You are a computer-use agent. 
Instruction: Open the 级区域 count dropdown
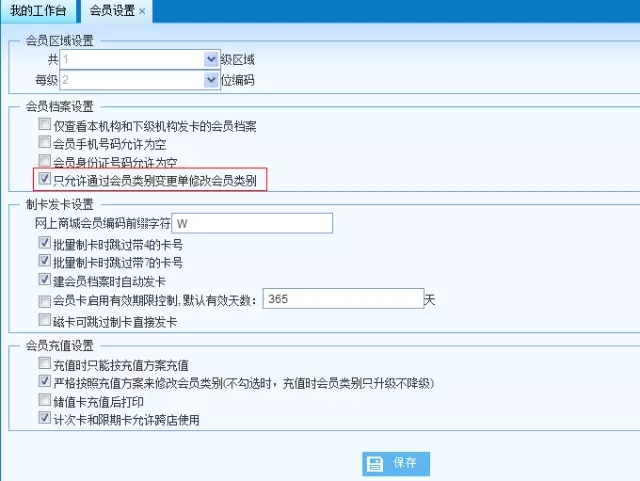(x=211, y=60)
